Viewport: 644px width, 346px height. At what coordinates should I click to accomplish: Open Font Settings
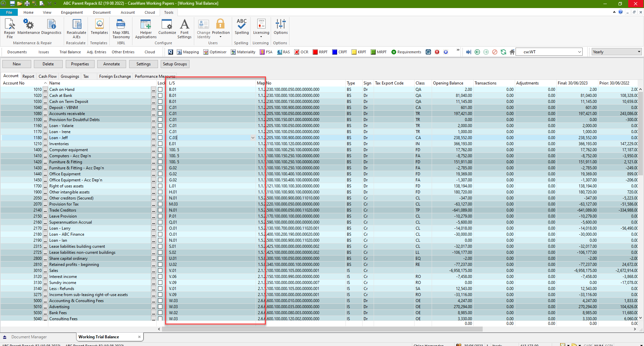[x=184, y=28]
